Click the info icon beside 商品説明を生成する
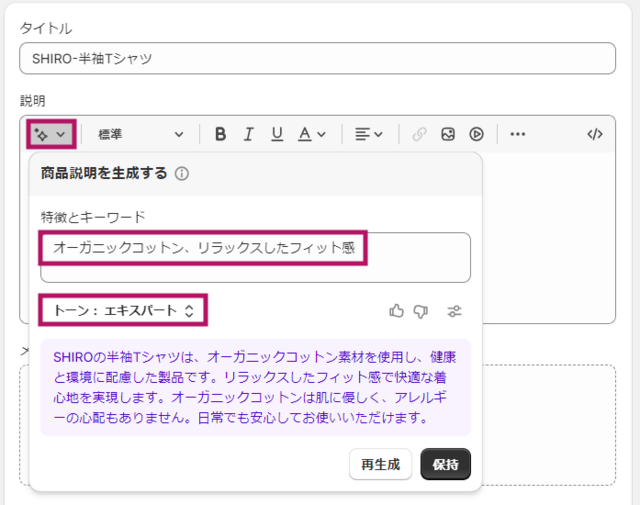Screen dimensions: 640x505 [182, 174]
